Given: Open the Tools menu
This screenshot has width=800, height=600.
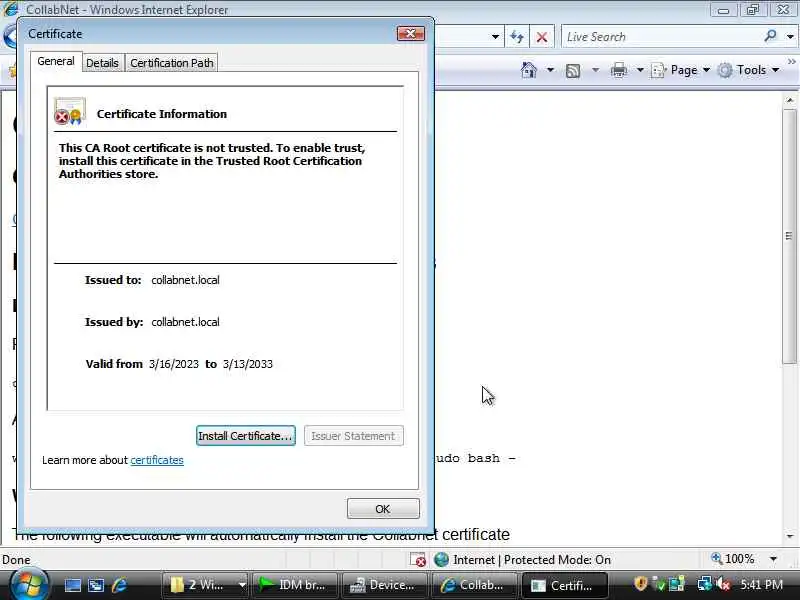Looking at the screenshot, I should (748, 70).
